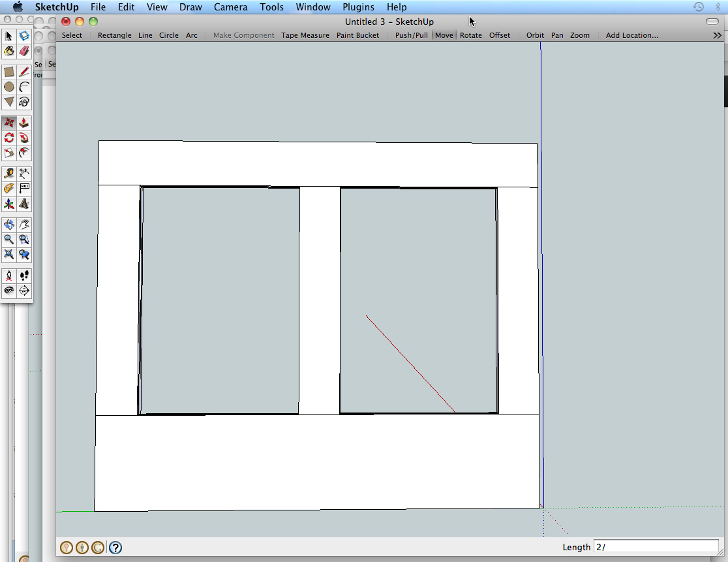Click Push/Pull in the top toolbar

[x=411, y=35]
